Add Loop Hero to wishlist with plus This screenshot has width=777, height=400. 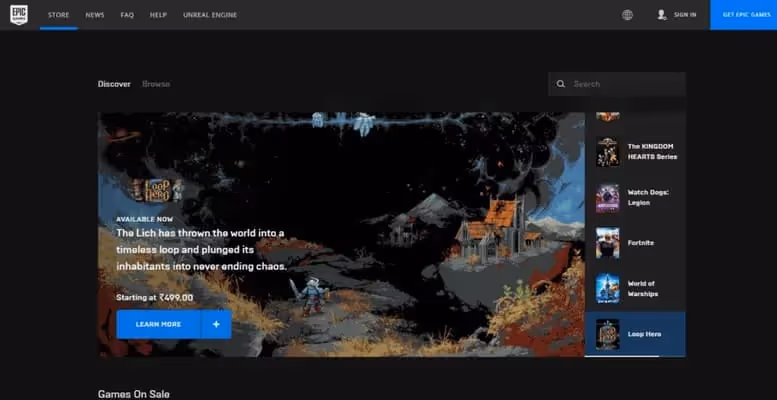[x=216, y=324]
